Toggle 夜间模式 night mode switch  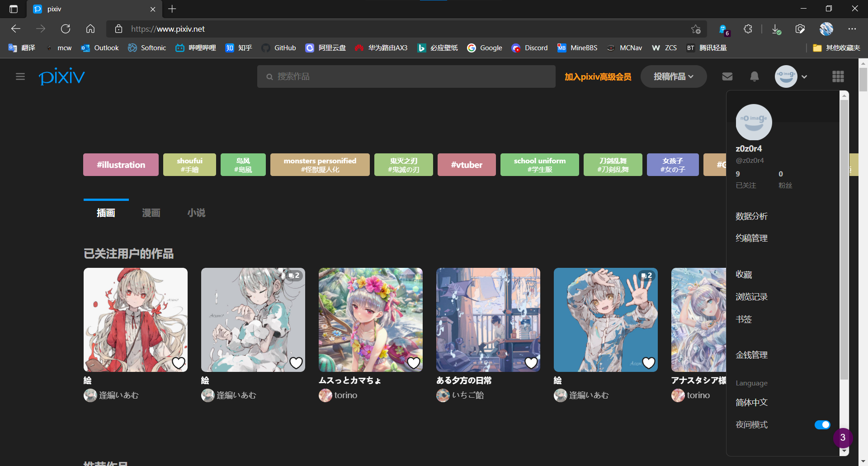coord(822,425)
